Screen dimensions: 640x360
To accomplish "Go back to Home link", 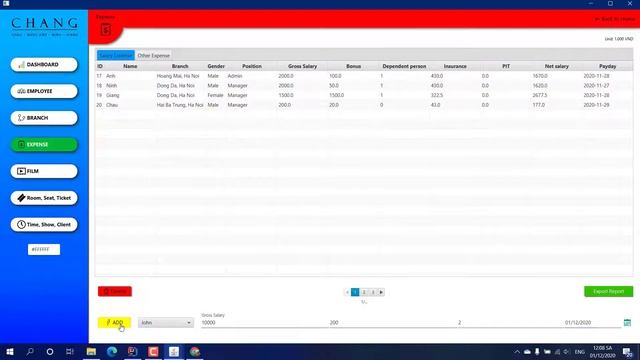I will 615,19.
